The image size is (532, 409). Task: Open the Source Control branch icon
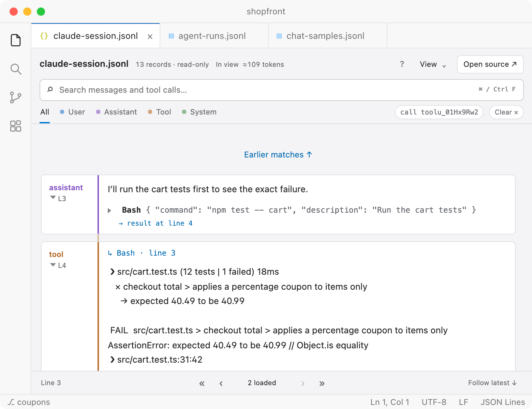tap(16, 97)
